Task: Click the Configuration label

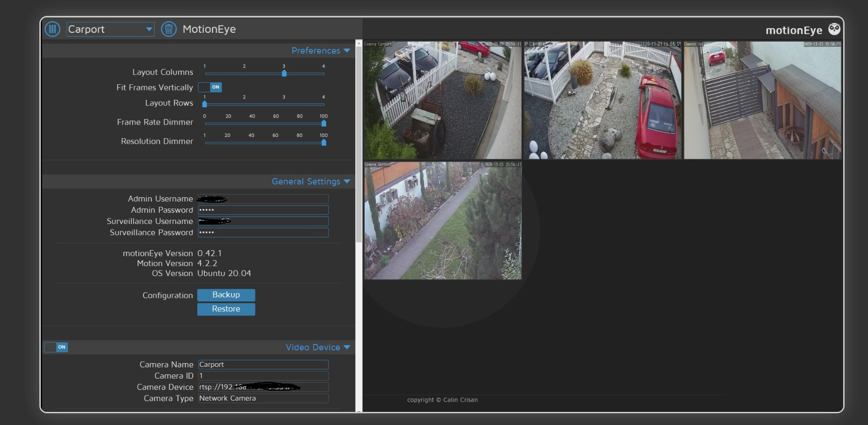Action: tap(168, 295)
